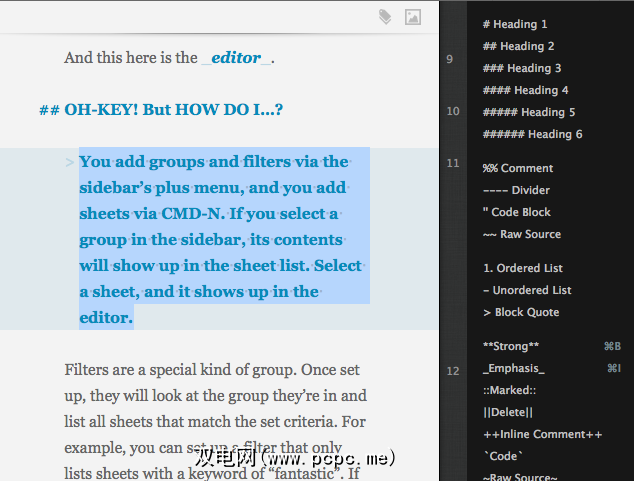Select Heading 5 markup

tap(529, 112)
